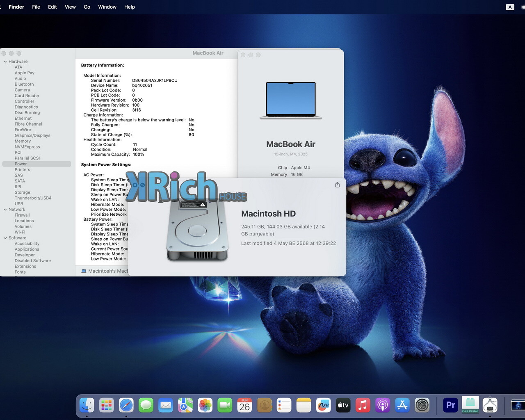Select Disabled Software in the sidebar
Viewport: 525px width, 420px height.
point(33,261)
